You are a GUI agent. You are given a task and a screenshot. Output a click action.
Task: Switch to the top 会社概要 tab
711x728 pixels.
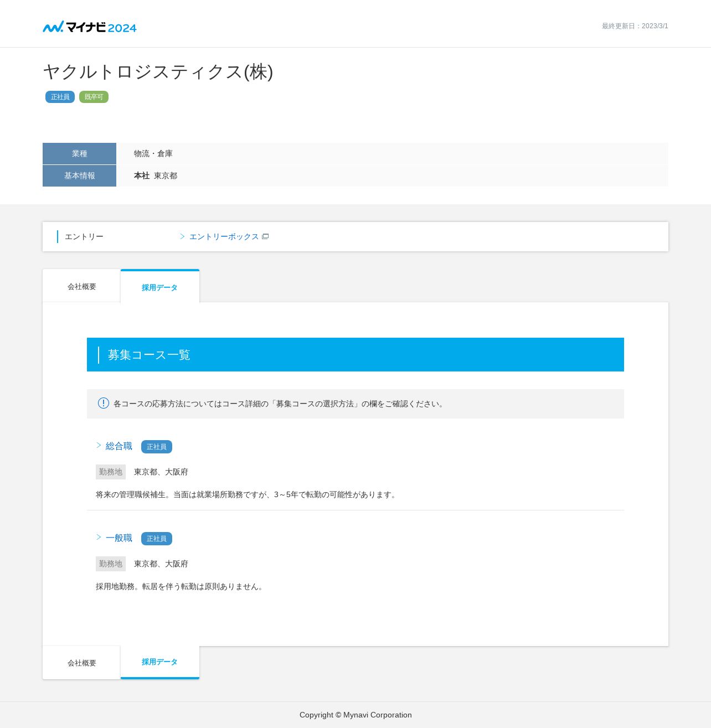click(x=81, y=286)
